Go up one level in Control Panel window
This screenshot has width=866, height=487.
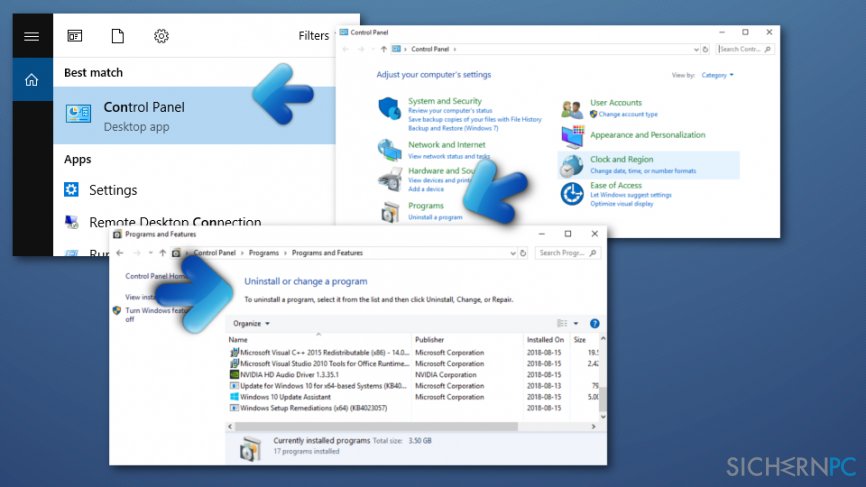[x=383, y=49]
